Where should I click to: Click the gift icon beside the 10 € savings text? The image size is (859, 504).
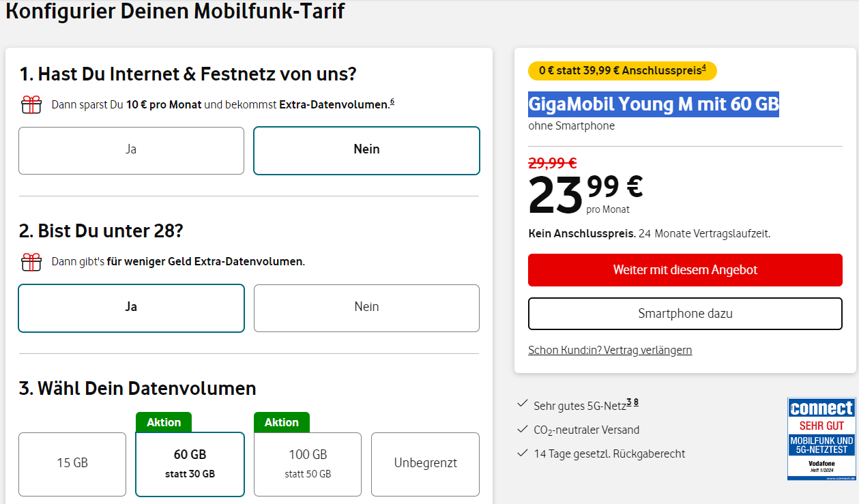click(x=31, y=105)
